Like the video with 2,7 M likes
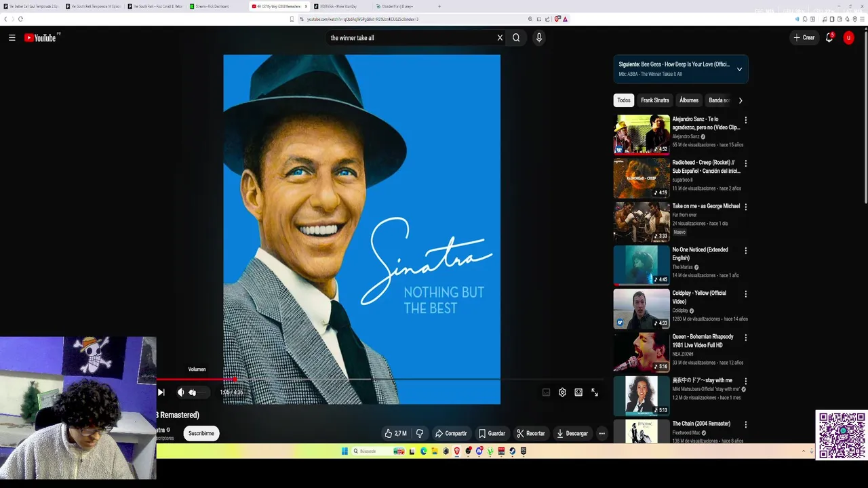Viewport: 868px width, 488px height. 395,434
